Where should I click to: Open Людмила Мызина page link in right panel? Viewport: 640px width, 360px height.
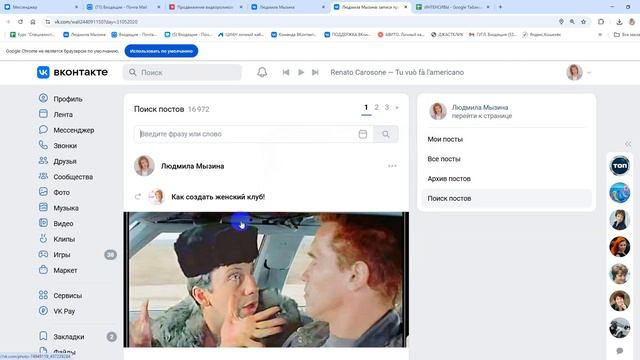(x=480, y=107)
